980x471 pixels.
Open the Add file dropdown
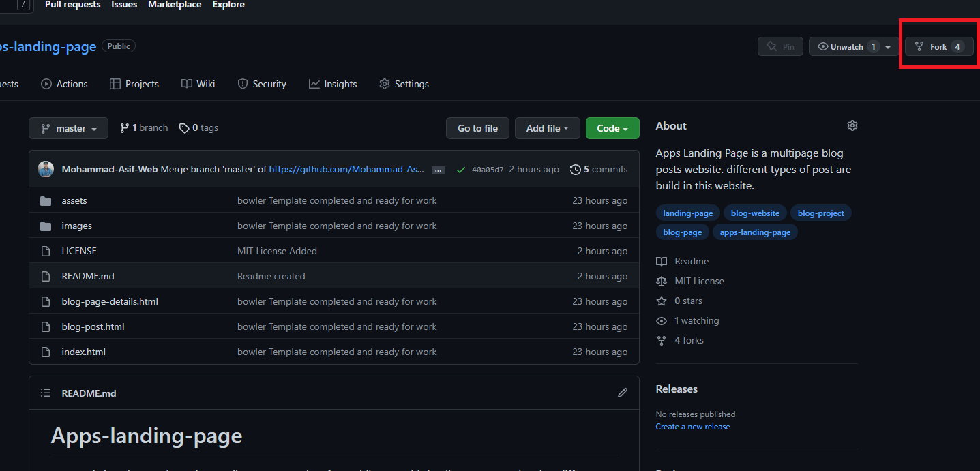coord(548,128)
